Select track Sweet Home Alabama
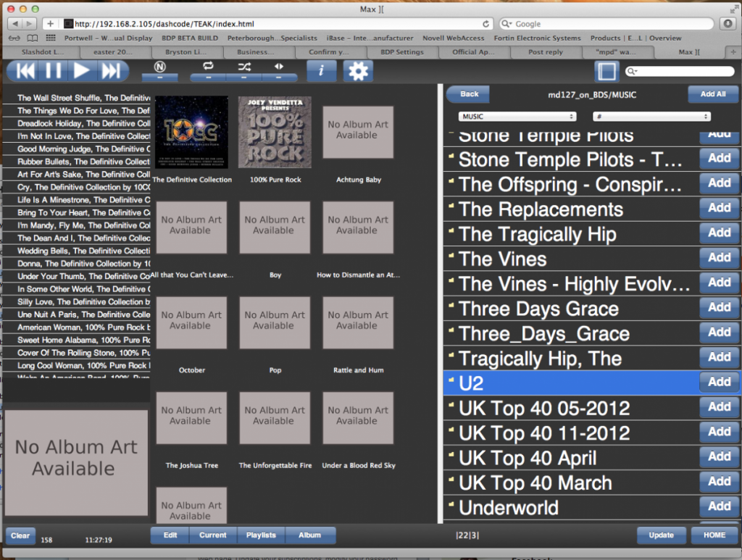Image resolution: width=742 pixels, height=560 pixels. pyautogui.click(x=77, y=340)
